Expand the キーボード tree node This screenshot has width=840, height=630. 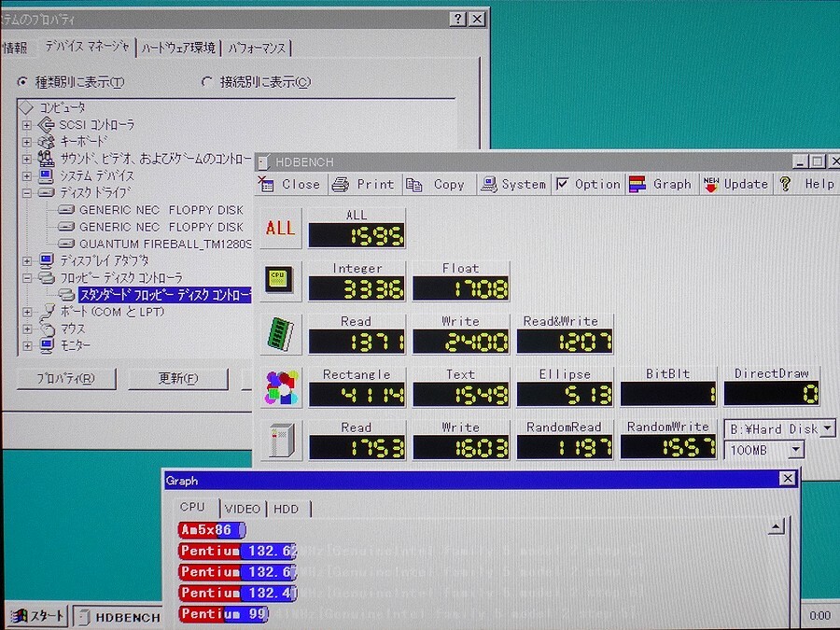pos(27,143)
